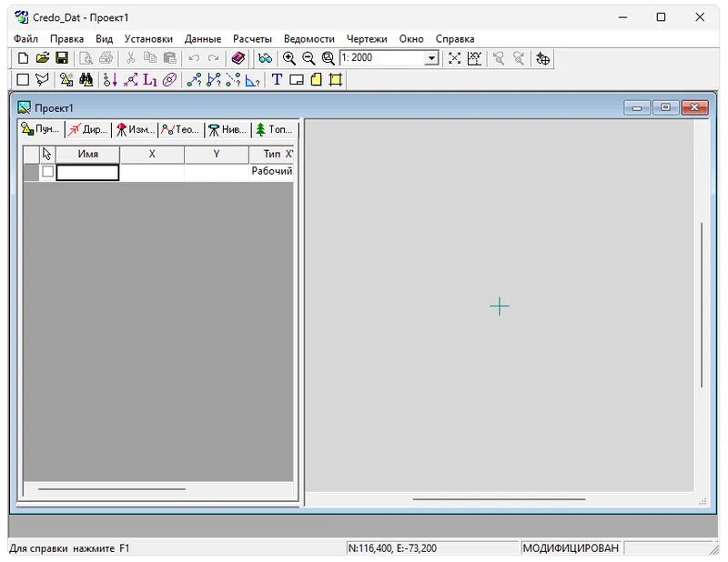Click the paste clipboard icon
This screenshot has height=562, width=728.
(170, 58)
